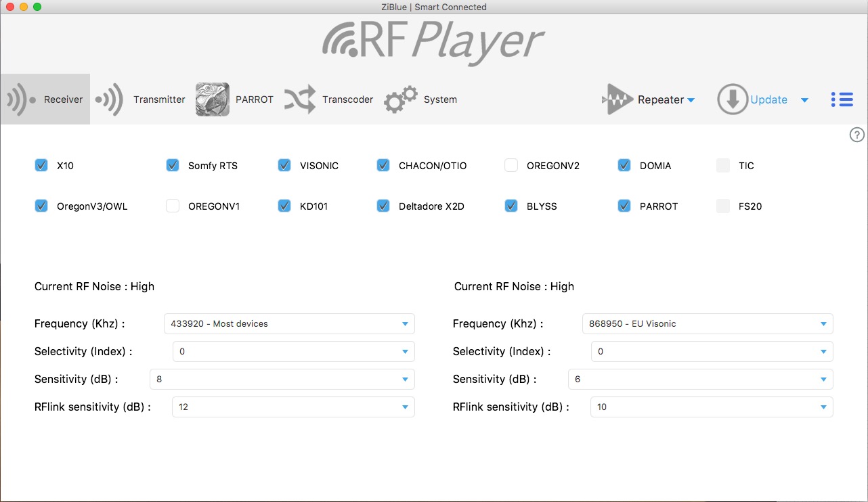Open Selectivity dropdown under the 868950 frequency
Image resolution: width=868 pixels, height=502 pixels.
[x=712, y=351]
